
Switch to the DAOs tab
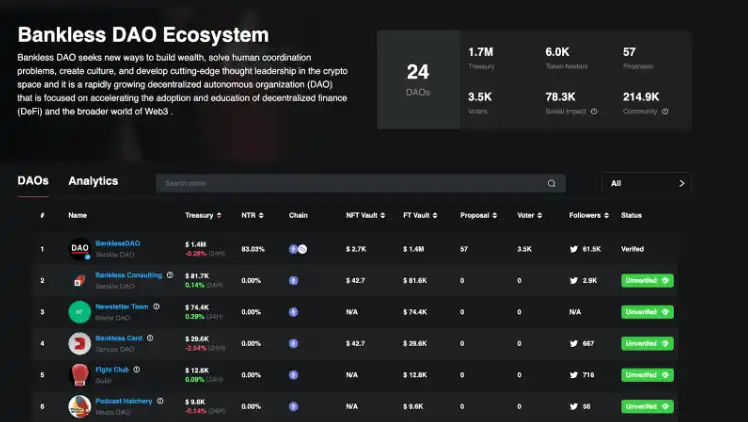[x=33, y=181]
